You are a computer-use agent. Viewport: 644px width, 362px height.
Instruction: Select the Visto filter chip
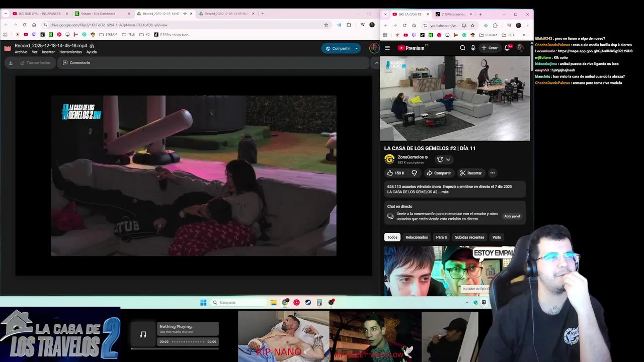point(497,237)
